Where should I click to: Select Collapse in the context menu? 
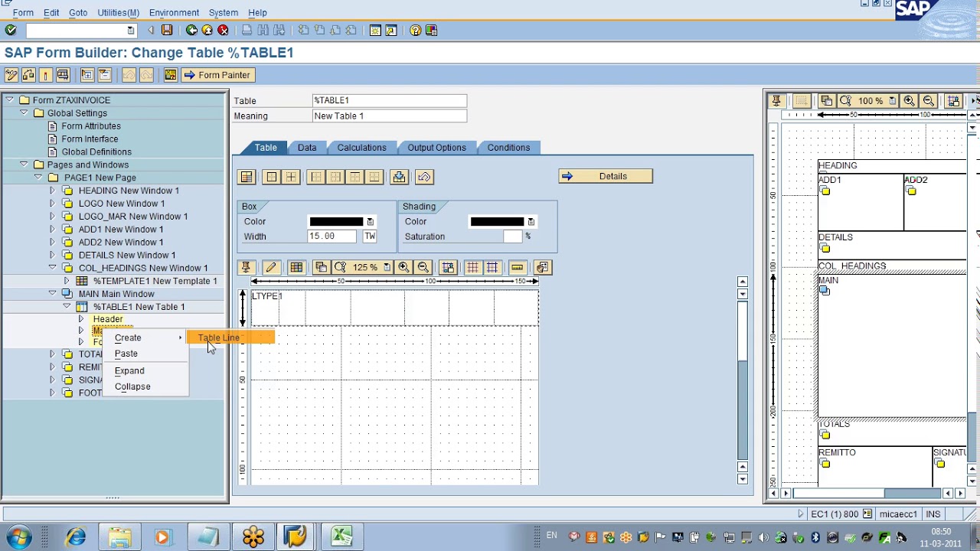click(x=132, y=386)
